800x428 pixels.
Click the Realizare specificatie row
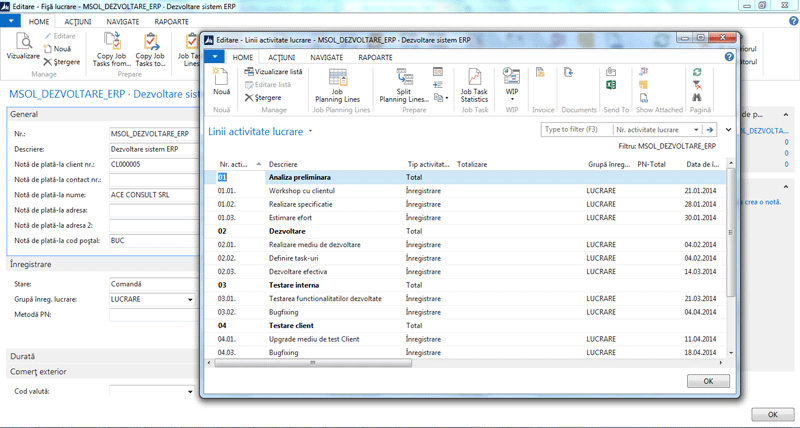coord(464,204)
